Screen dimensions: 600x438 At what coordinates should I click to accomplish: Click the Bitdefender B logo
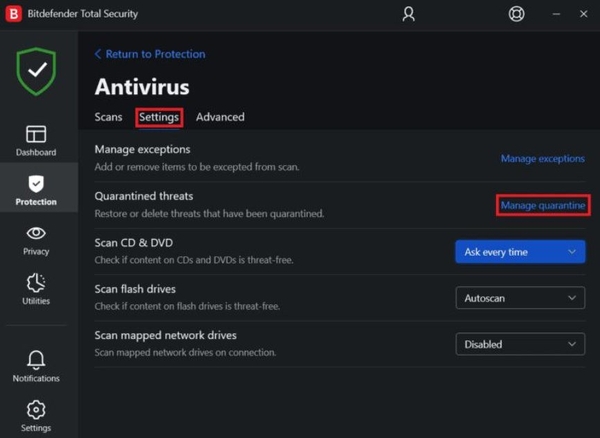coord(14,14)
